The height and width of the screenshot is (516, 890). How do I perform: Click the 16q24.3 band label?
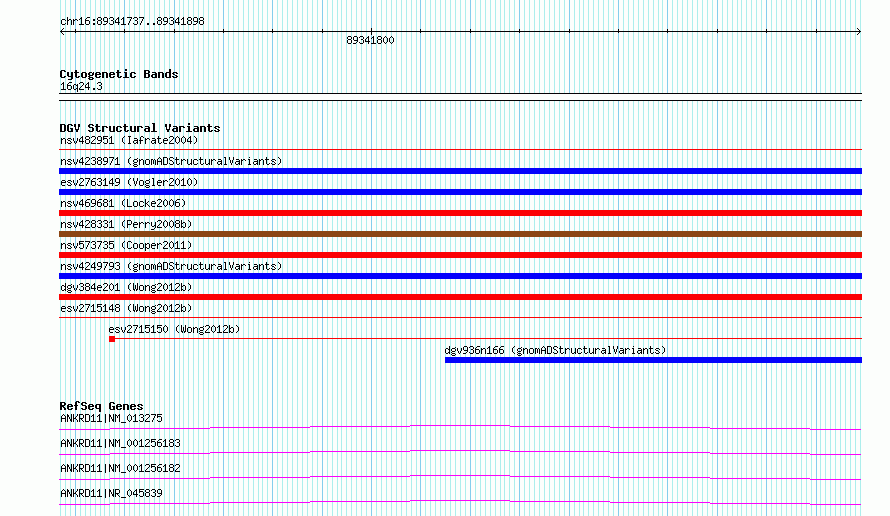81,86
